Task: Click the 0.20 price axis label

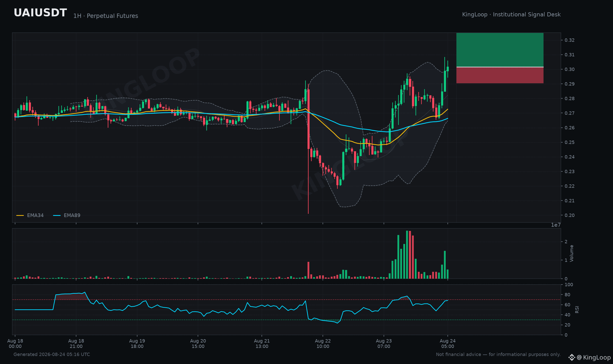Action: click(570, 215)
